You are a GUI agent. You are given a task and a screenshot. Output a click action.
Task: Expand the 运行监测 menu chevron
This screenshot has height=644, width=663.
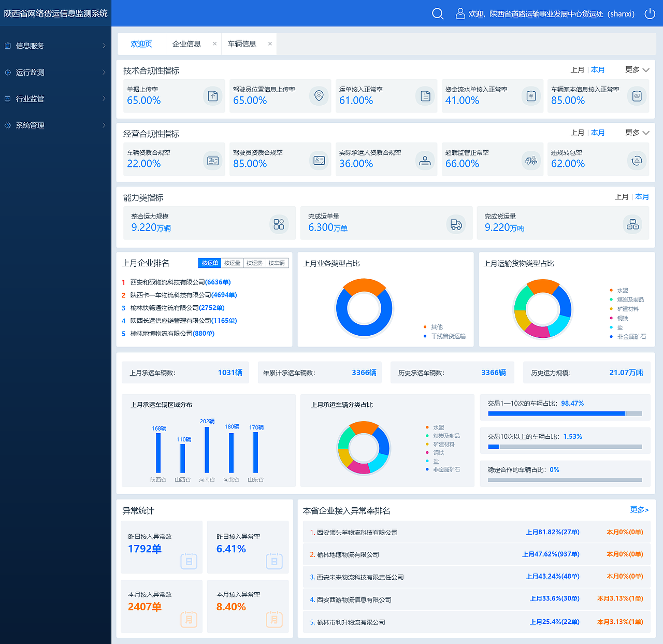point(104,73)
